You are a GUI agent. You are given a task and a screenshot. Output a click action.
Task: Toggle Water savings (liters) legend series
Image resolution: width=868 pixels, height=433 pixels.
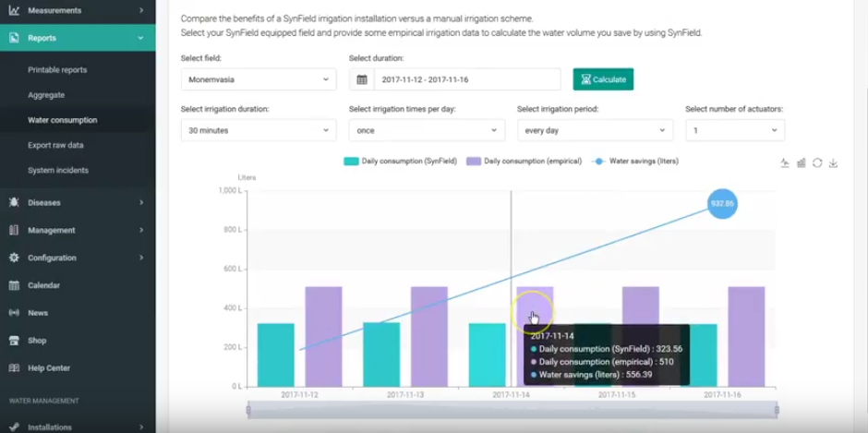(635, 161)
